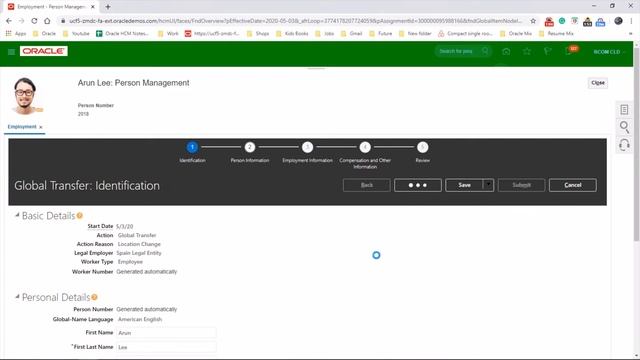
Task: Click the Basic Details help icon
Action: [x=80, y=216]
